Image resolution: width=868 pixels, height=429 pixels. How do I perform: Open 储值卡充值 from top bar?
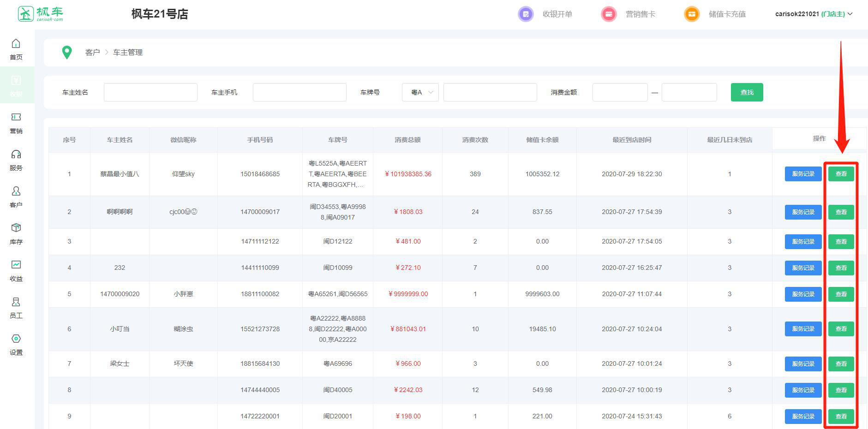point(727,14)
